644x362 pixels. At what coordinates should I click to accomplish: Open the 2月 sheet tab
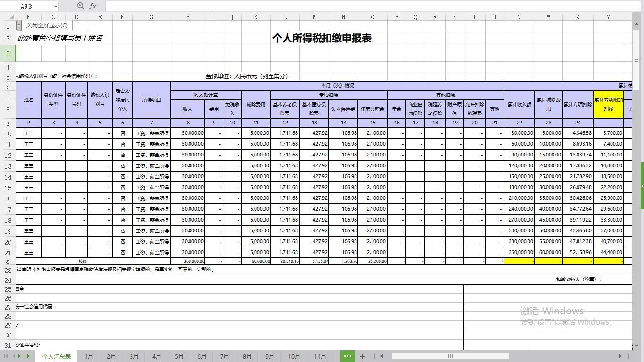[x=111, y=356]
